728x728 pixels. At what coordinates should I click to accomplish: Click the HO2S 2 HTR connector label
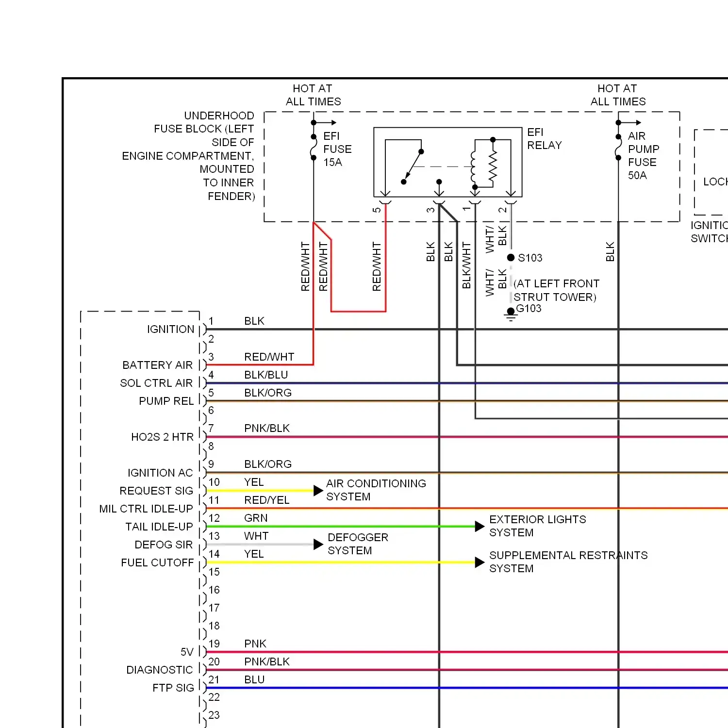(162, 437)
